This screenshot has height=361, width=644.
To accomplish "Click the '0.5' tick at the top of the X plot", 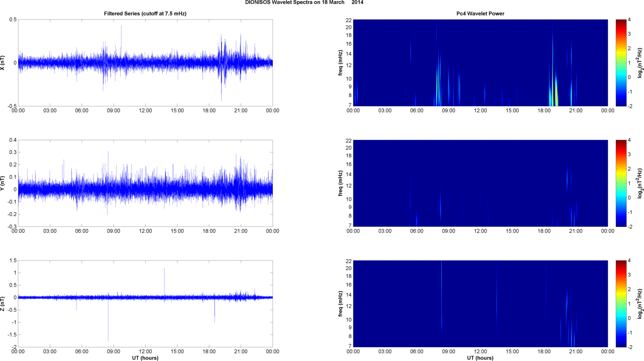I will tap(13, 20).
